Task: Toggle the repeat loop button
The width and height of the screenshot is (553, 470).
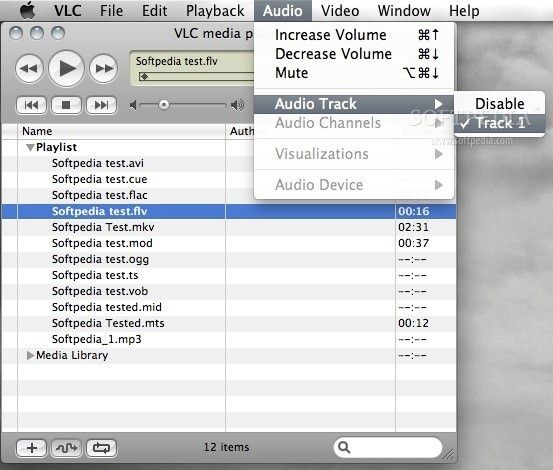Action: 102,448
